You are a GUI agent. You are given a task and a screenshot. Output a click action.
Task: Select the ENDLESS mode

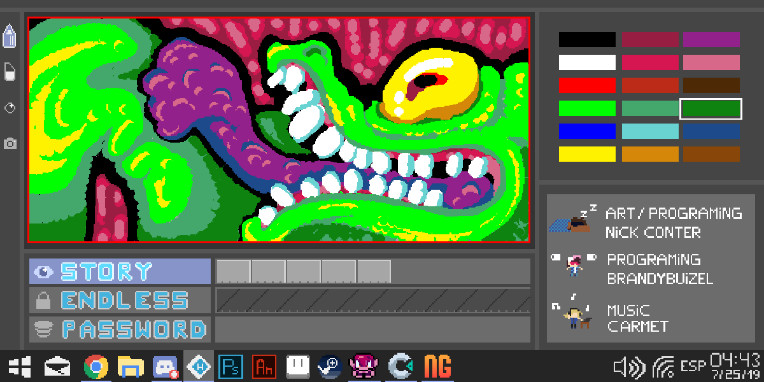point(120,300)
